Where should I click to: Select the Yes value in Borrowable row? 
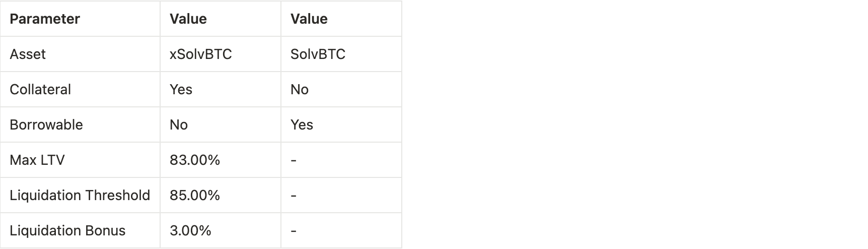tap(302, 125)
